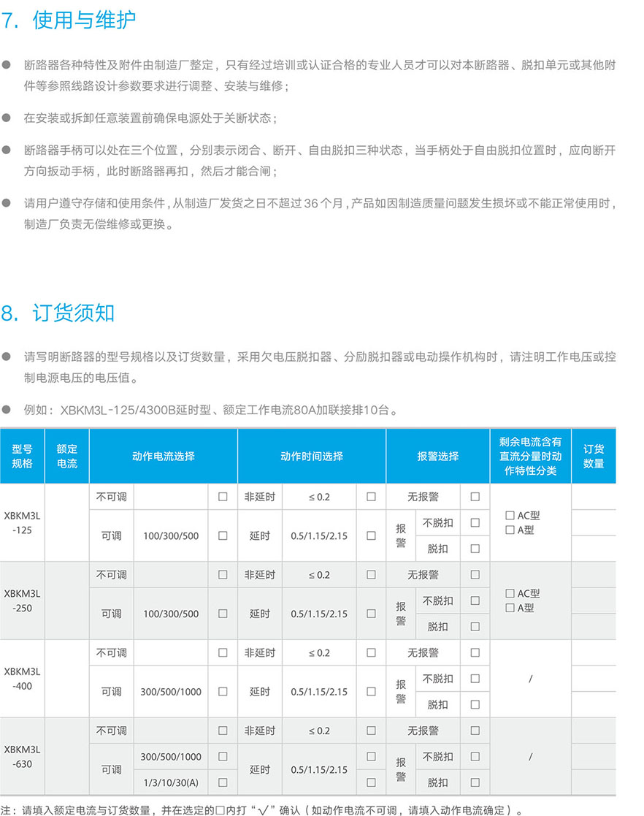Click the 报警选择 column header

[x=438, y=457]
